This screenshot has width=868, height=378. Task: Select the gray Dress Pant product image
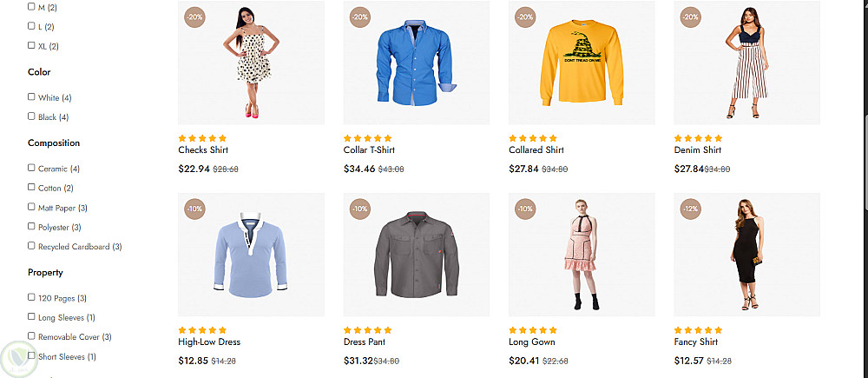click(x=416, y=255)
